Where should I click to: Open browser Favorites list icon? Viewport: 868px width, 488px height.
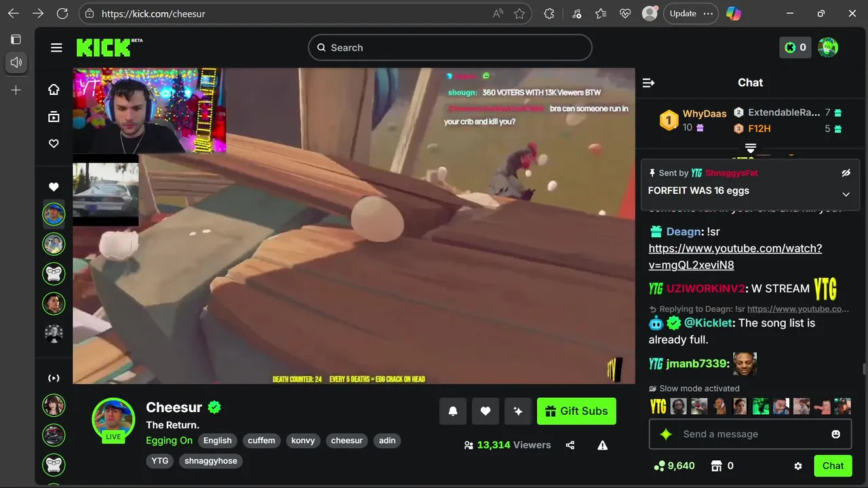click(601, 14)
